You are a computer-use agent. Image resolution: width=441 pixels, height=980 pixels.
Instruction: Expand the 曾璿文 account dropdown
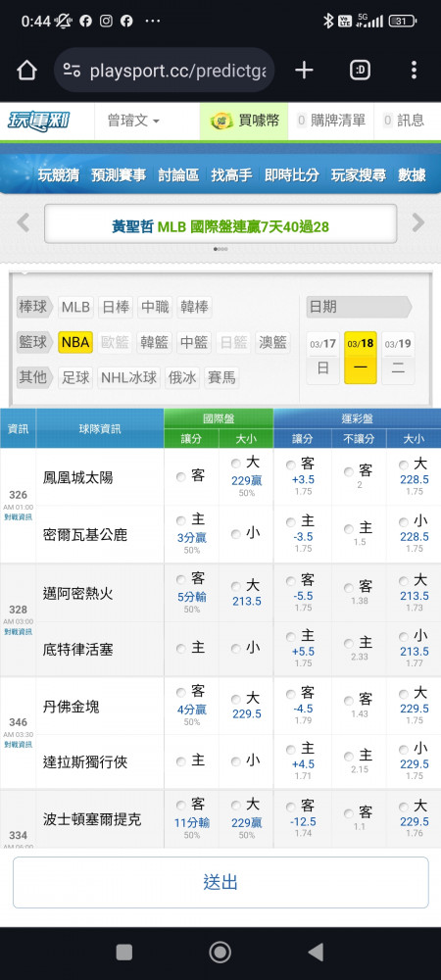(133, 121)
